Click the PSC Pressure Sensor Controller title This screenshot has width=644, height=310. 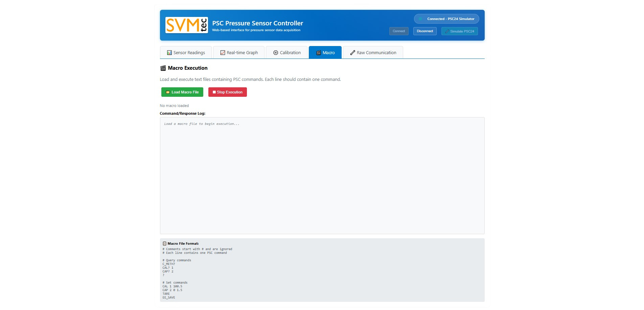tap(257, 23)
